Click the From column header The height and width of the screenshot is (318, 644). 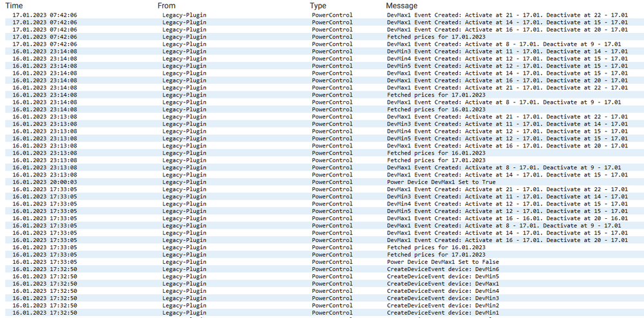pos(166,5)
